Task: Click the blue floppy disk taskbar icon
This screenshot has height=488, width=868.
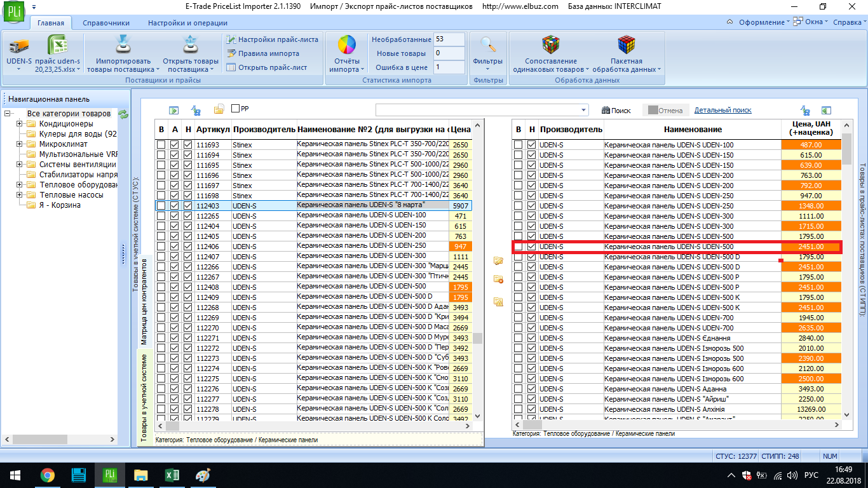Action: (79, 475)
